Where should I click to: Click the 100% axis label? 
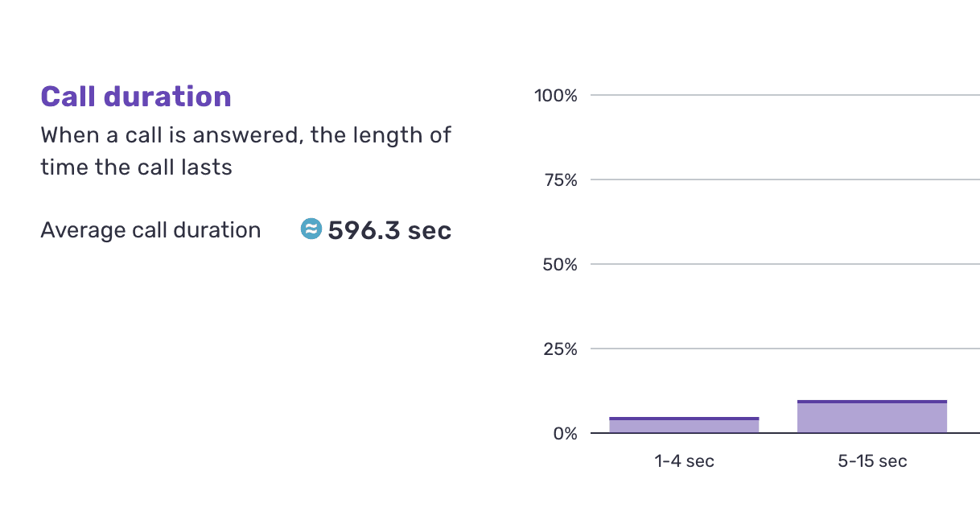tap(556, 96)
